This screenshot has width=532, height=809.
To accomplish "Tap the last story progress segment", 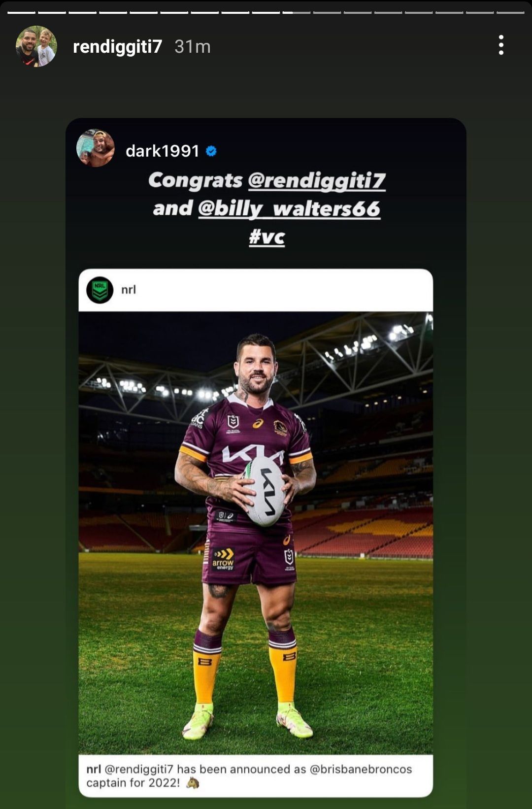I will click(510, 12).
